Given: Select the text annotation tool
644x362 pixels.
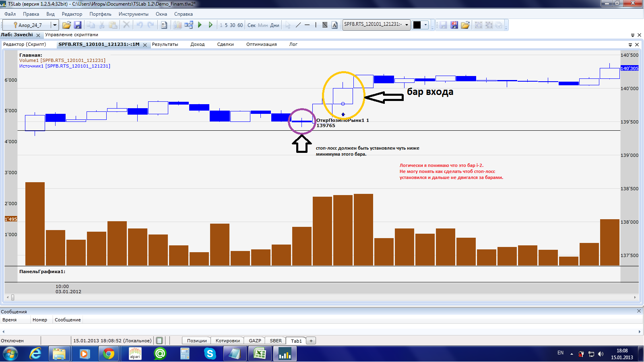Looking at the screenshot, I should click(x=334, y=25).
